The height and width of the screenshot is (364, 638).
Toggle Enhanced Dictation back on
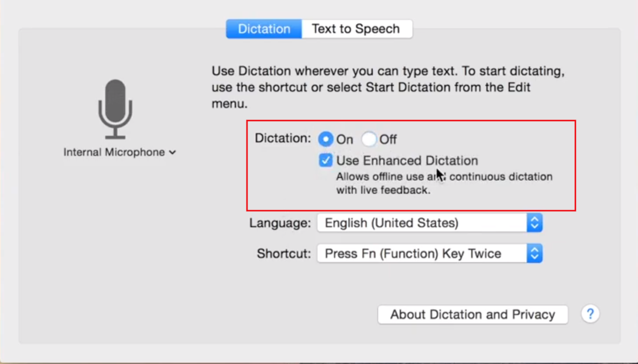click(326, 160)
